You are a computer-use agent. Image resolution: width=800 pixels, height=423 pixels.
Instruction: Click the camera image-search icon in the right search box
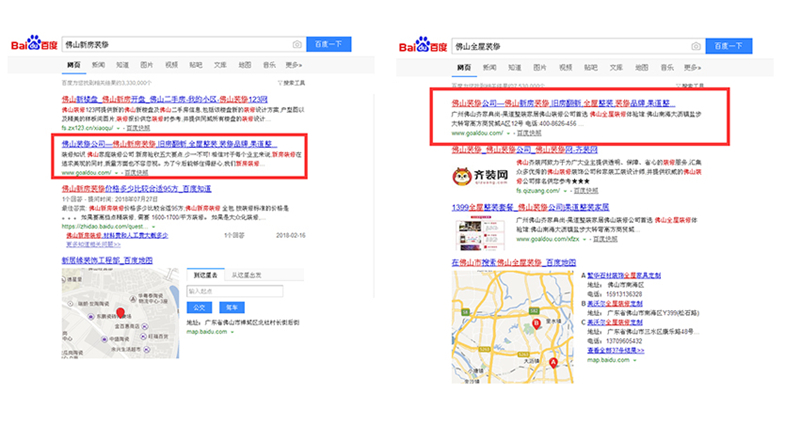695,46
